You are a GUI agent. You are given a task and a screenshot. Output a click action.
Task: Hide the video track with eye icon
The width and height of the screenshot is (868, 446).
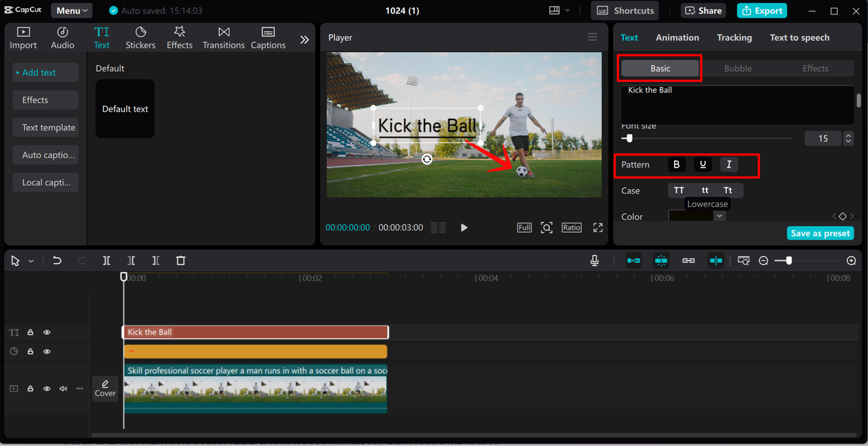point(47,389)
